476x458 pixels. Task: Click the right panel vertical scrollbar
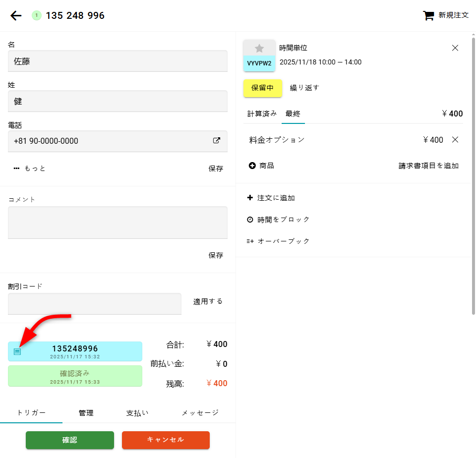pos(474,173)
